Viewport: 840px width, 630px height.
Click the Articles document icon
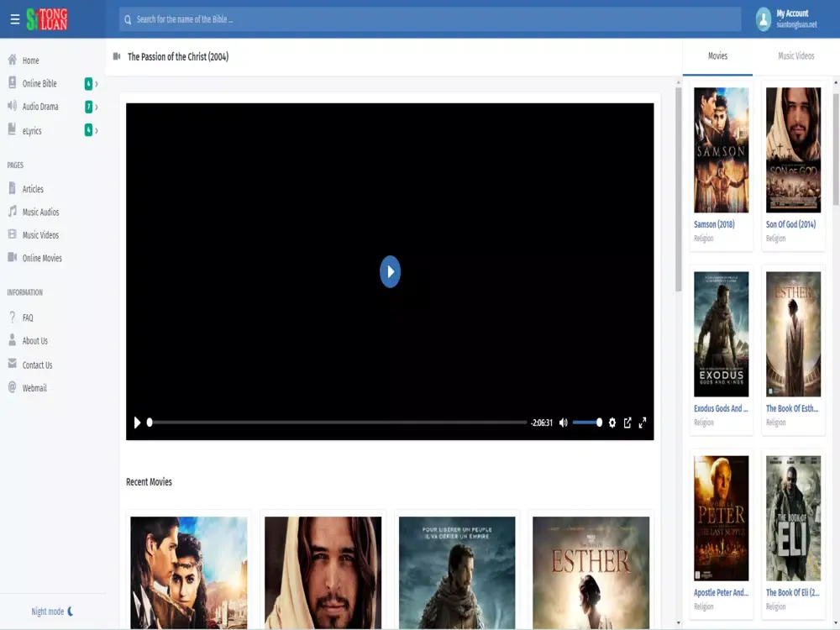pyautogui.click(x=13, y=188)
